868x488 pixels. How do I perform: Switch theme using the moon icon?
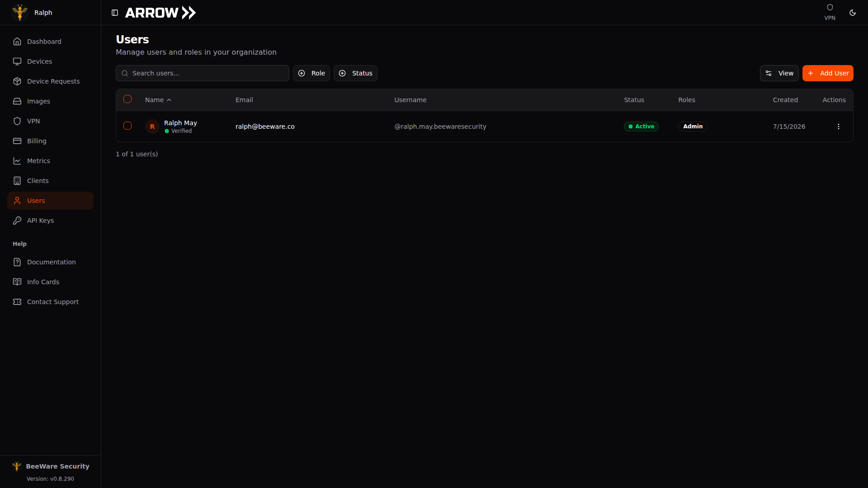[853, 13]
